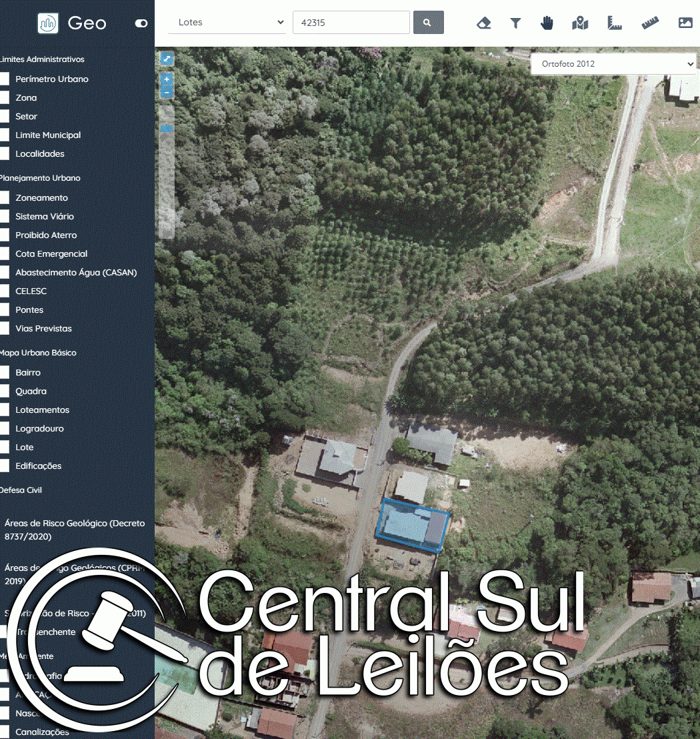Click the fullscreen map expand icon

[167, 59]
